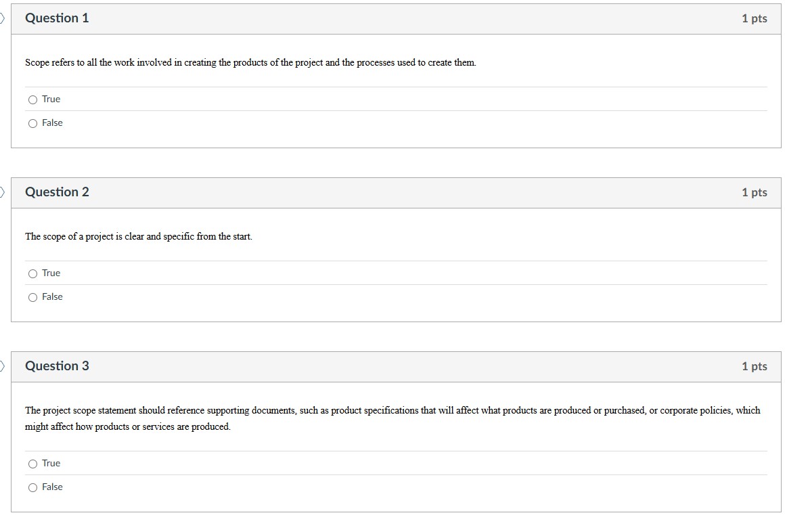Click the scope definition statement in Question 1
This screenshot has width=810, height=532.
(250, 62)
